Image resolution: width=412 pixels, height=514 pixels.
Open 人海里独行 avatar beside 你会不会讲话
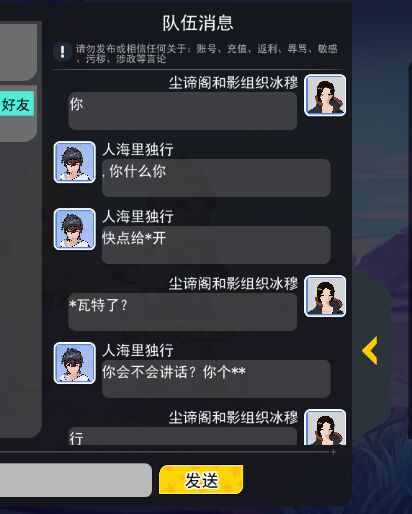75,363
